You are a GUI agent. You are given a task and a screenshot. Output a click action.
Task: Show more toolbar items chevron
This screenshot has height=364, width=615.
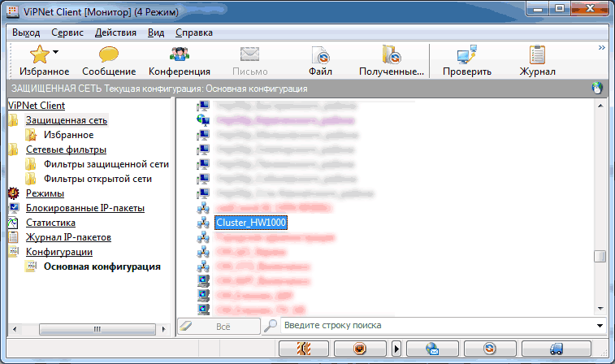point(602,47)
